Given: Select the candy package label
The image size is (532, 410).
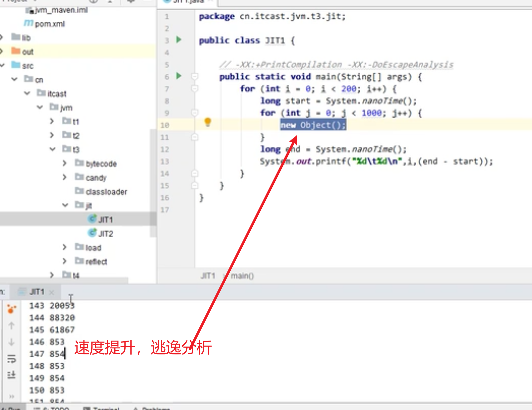Looking at the screenshot, I should point(96,178).
